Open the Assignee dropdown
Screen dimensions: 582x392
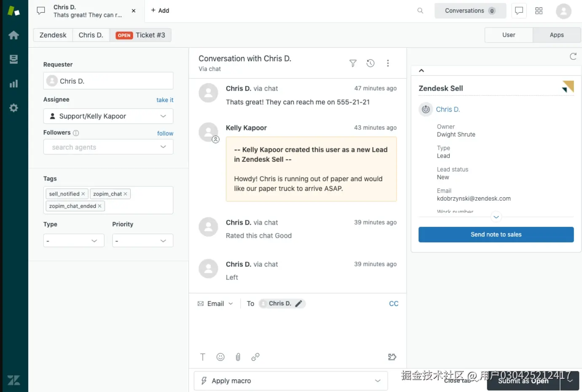(108, 116)
